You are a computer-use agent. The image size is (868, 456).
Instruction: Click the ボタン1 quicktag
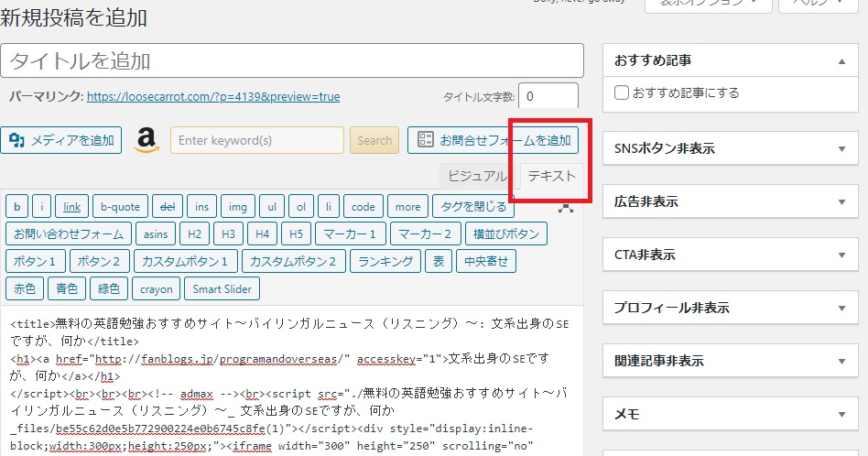36,261
